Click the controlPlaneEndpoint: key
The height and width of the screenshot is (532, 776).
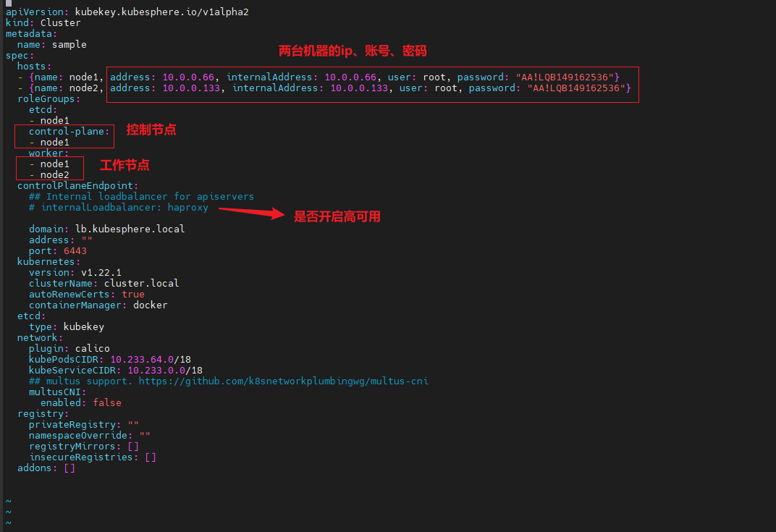77,185
